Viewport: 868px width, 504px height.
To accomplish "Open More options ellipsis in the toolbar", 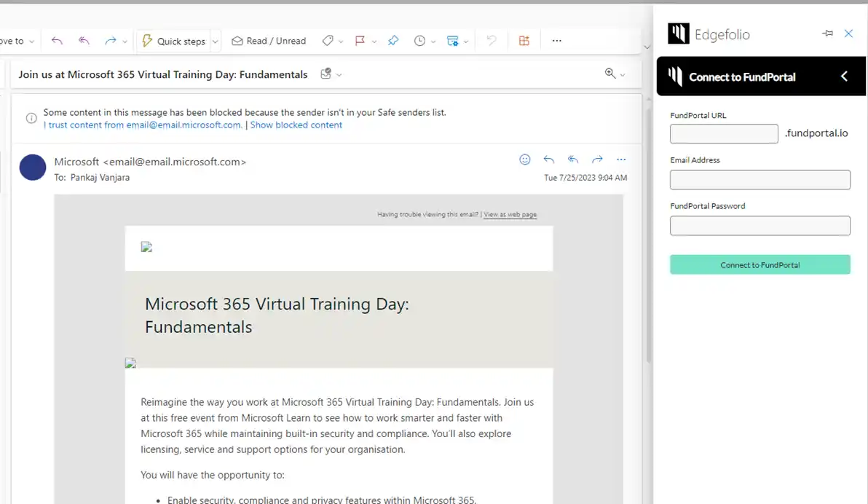I will coord(557,41).
